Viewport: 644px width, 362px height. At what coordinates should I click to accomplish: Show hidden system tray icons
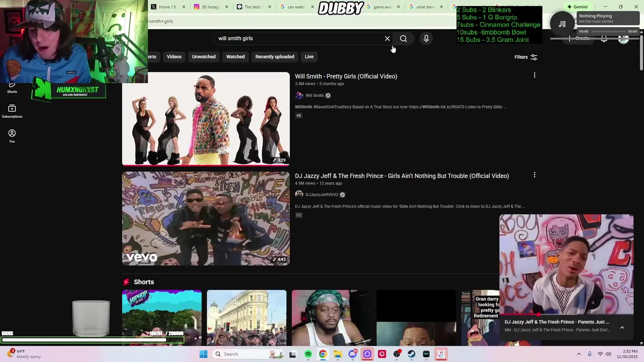tap(579, 354)
